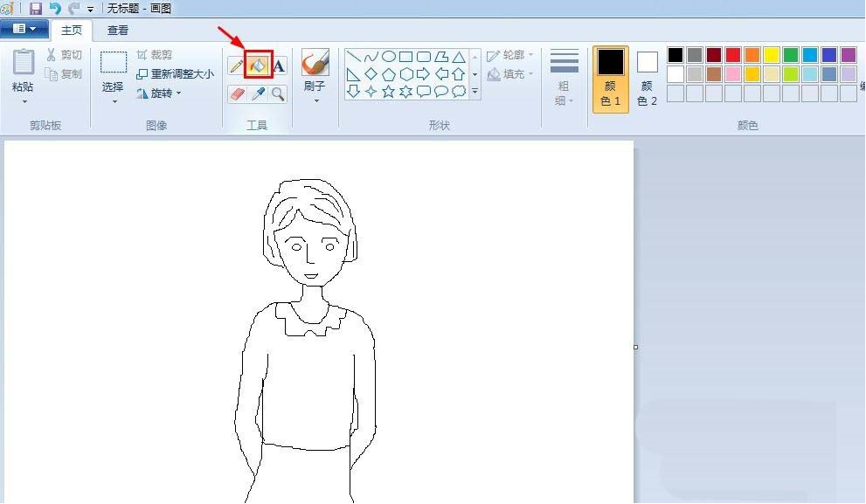Select the Pencil tool
866x504 pixels.
pyautogui.click(x=236, y=66)
